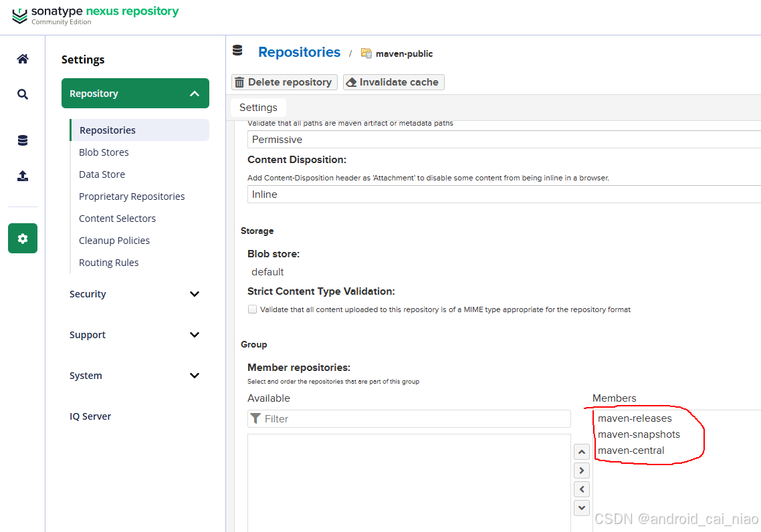Open Data Store settings page
The width and height of the screenshot is (761, 532).
point(102,174)
